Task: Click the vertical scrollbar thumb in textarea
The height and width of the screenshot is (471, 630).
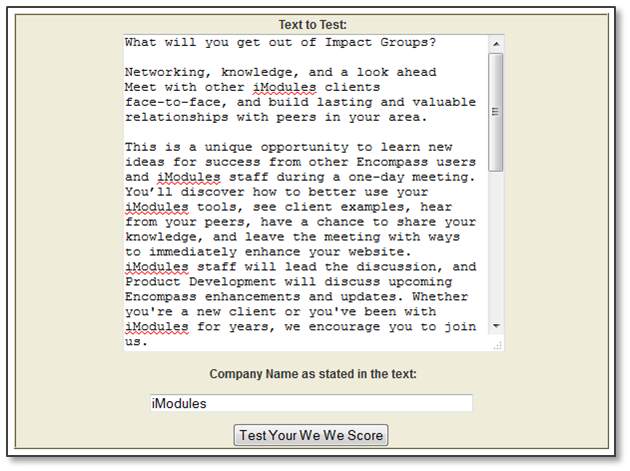Action: [496, 112]
